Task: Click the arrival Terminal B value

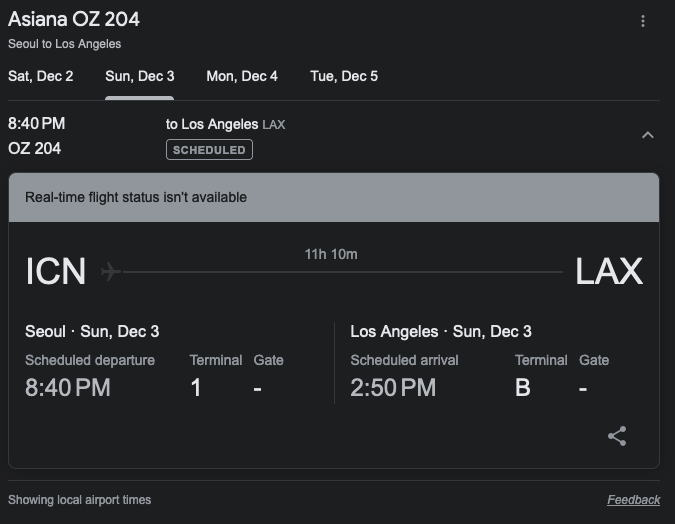Action: [523, 388]
